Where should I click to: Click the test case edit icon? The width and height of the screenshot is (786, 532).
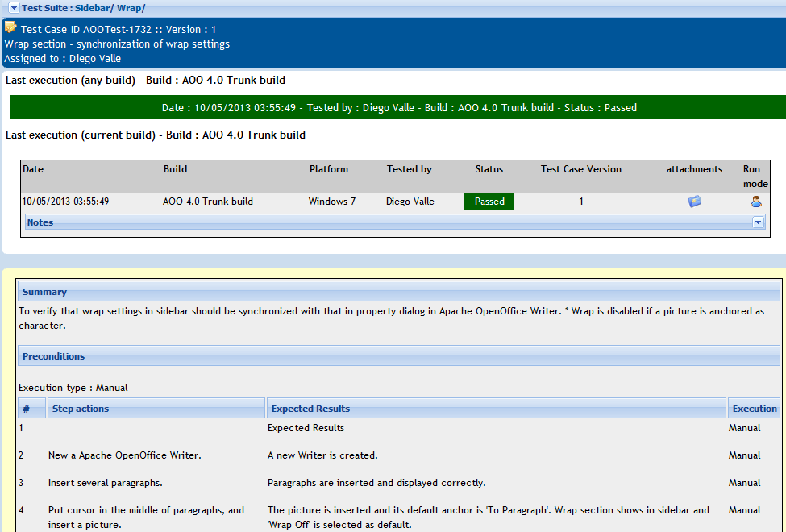[x=10, y=27]
